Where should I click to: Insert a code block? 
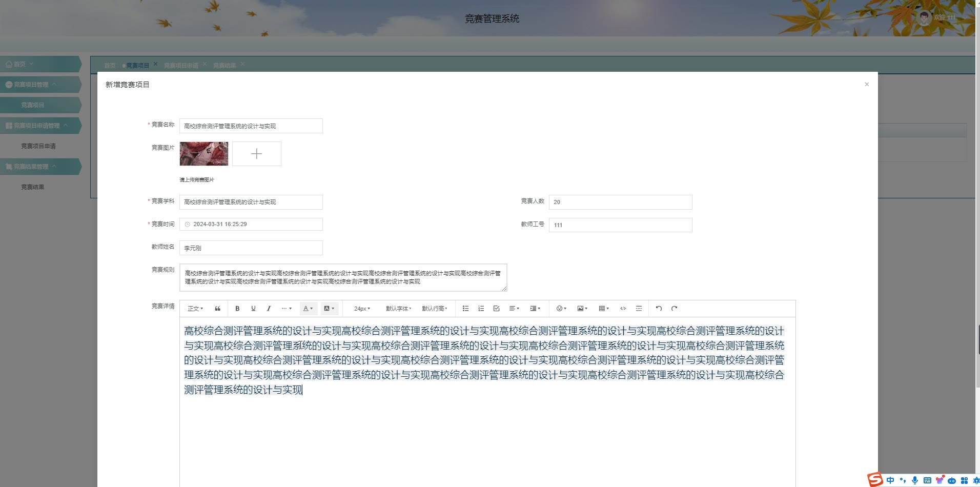[x=623, y=309]
